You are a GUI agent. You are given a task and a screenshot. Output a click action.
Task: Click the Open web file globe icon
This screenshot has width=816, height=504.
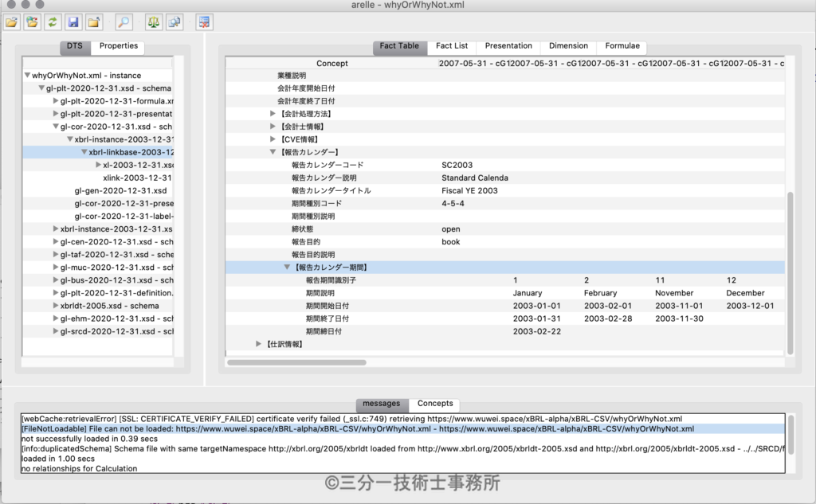point(32,22)
